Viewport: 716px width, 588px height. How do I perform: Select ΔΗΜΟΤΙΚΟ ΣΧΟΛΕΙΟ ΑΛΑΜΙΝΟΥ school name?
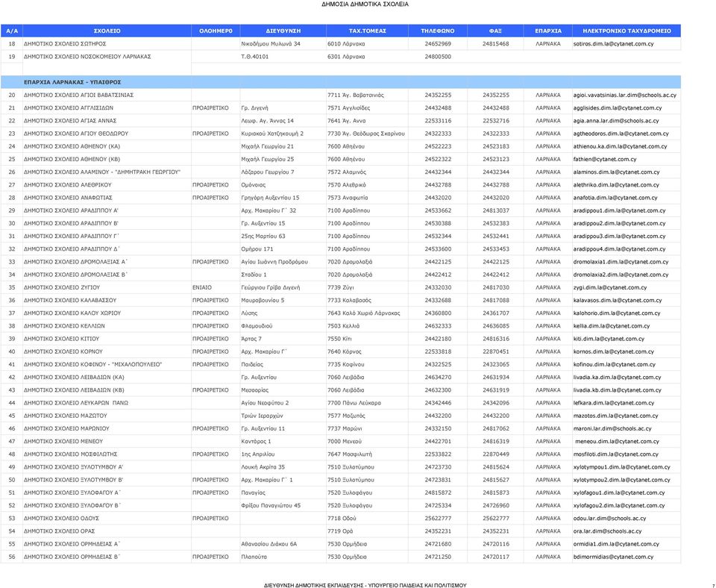[x=102, y=172]
